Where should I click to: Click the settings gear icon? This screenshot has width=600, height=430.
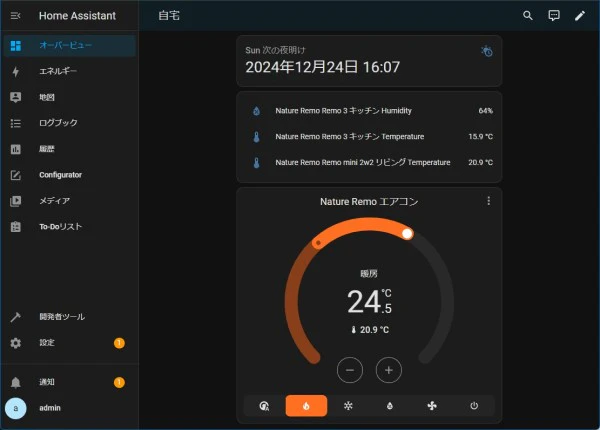(x=16, y=343)
